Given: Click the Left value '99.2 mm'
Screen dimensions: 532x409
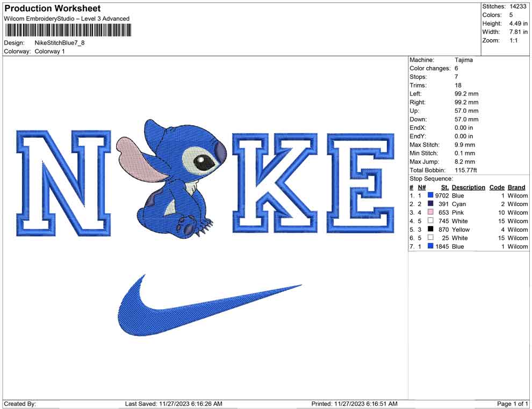Looking at the screenshot, I should (x=466, y=93).
